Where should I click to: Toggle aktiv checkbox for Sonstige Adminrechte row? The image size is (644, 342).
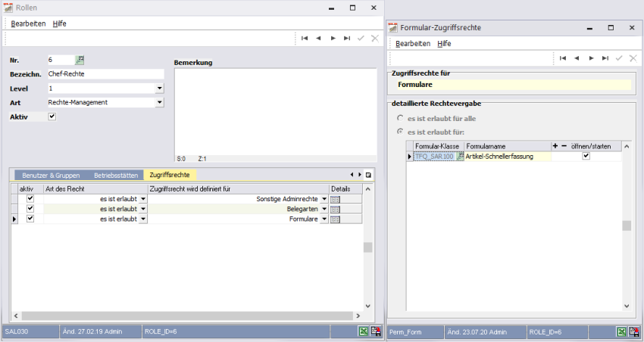click(x=30, y=198)
